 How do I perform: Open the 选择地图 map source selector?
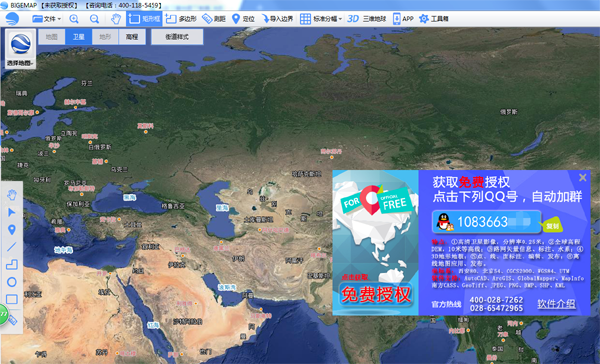pos(21,49)
